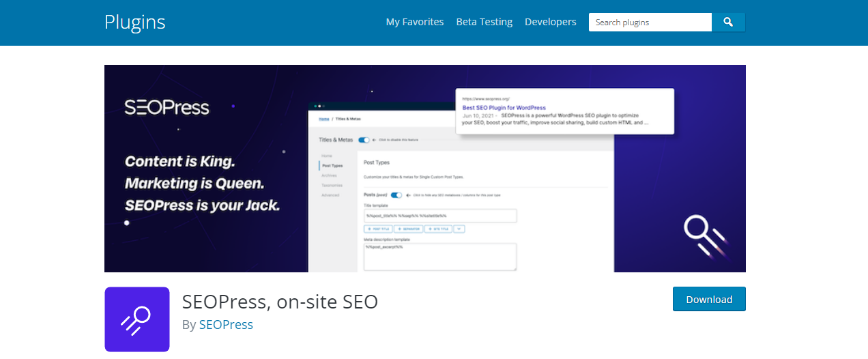Click the Separator tag button
This screenshot has height=359, width=868.
(x=408, y=229)
